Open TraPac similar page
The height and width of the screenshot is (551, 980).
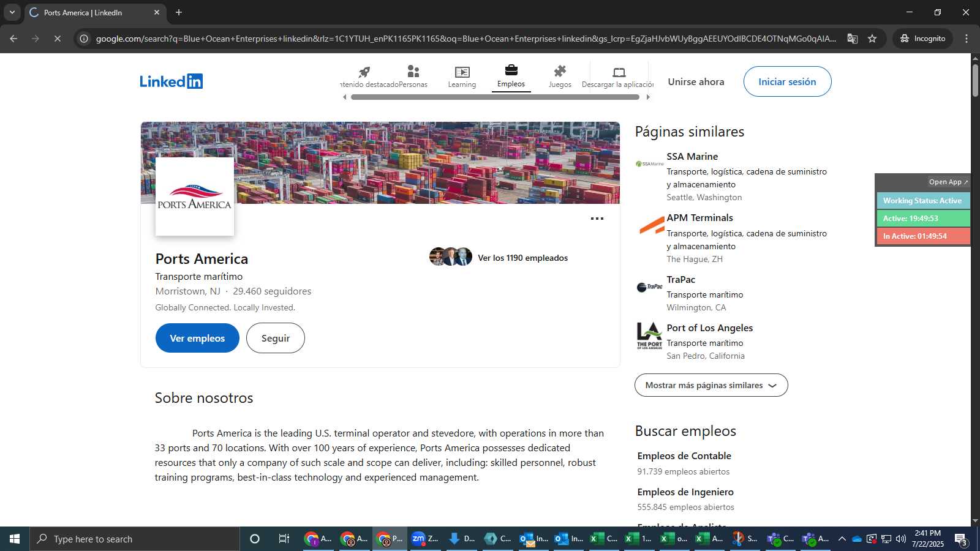[x=680, y=280]
